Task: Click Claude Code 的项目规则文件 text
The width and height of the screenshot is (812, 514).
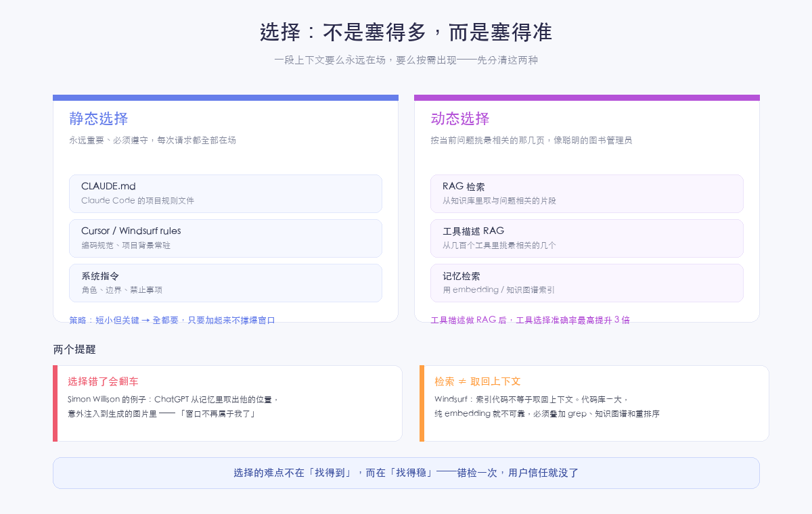Action: [137, 201]
